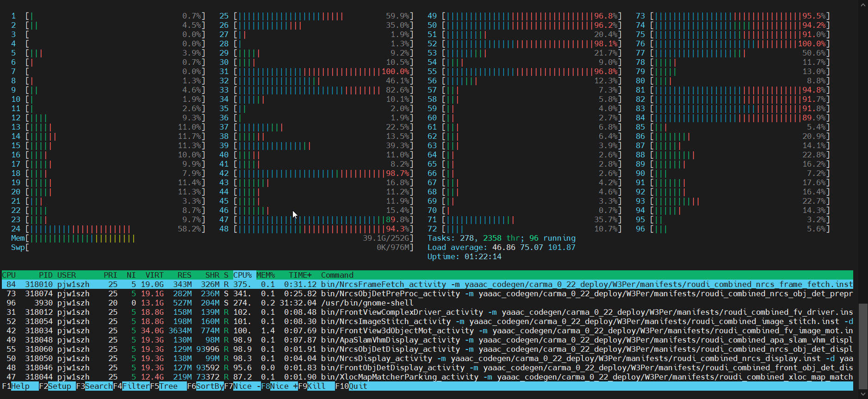Select the NrcsObjDetPreProc_activity process row

coord(428,293)
